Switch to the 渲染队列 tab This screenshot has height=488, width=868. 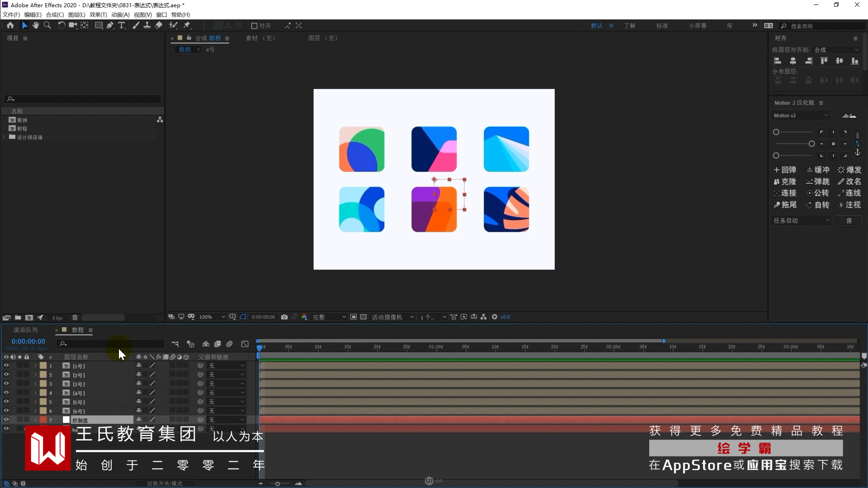(26, 330)
